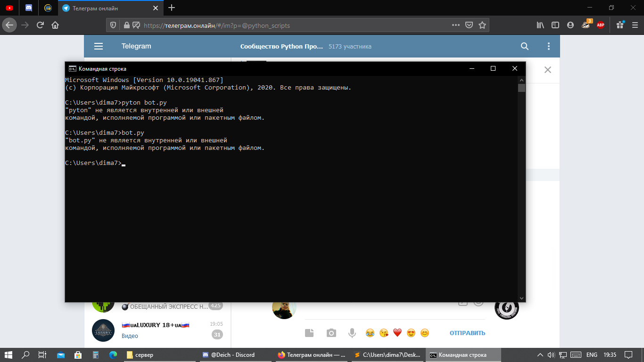This screenshot has width=644, height=362.
Task: Switch to the YouTube pinned tab
Action: [9, 8]
